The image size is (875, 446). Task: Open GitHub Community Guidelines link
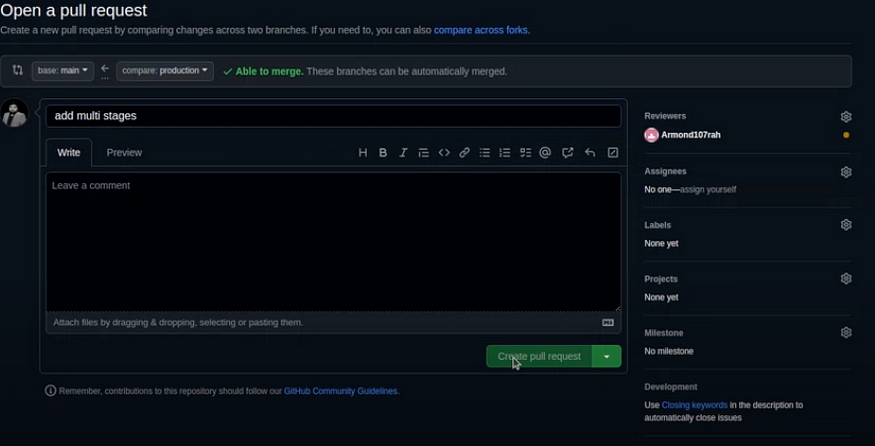pos(340,391)
